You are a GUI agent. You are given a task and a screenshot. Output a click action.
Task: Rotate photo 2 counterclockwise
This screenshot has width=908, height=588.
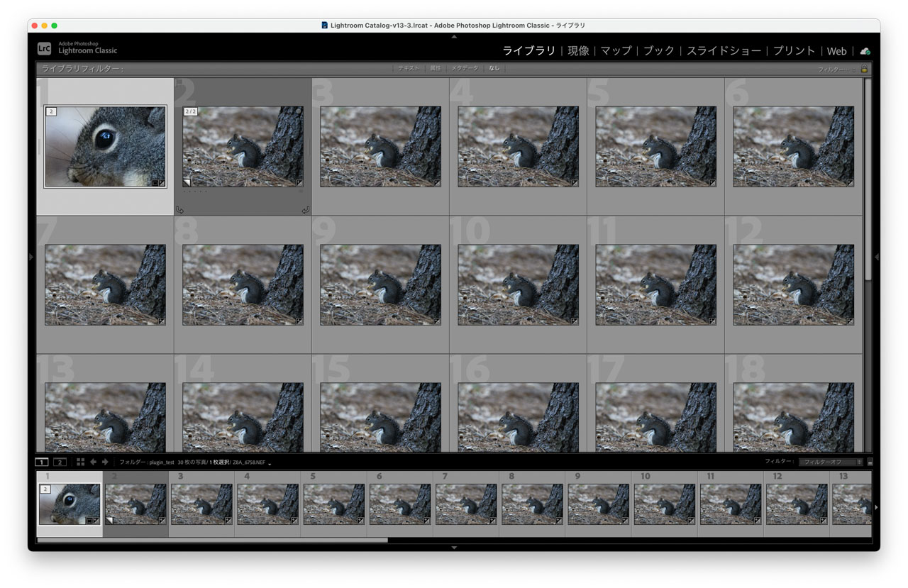click(x=179, y=210)
